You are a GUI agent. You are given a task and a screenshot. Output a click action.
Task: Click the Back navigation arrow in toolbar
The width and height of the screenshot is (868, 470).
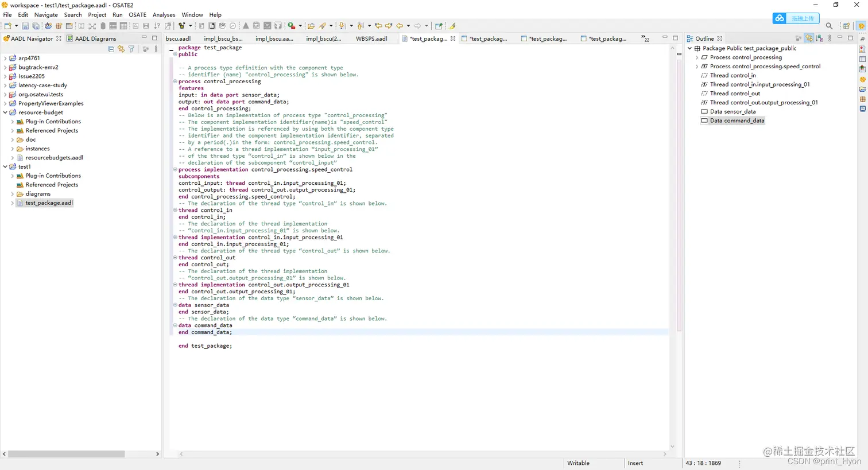400,26
